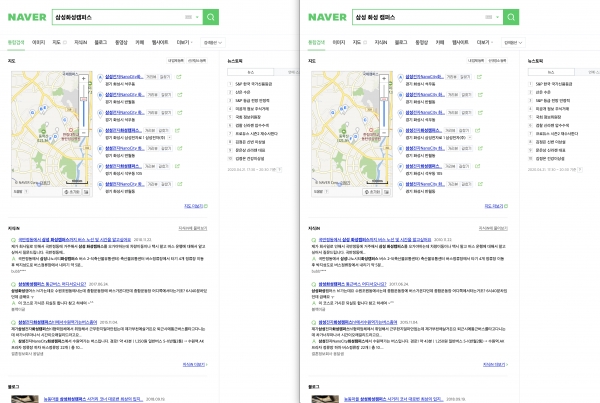Click 길찾기 button for result A in left window
The width and height of the screenshot is (600, 403).
pos(165,77)
